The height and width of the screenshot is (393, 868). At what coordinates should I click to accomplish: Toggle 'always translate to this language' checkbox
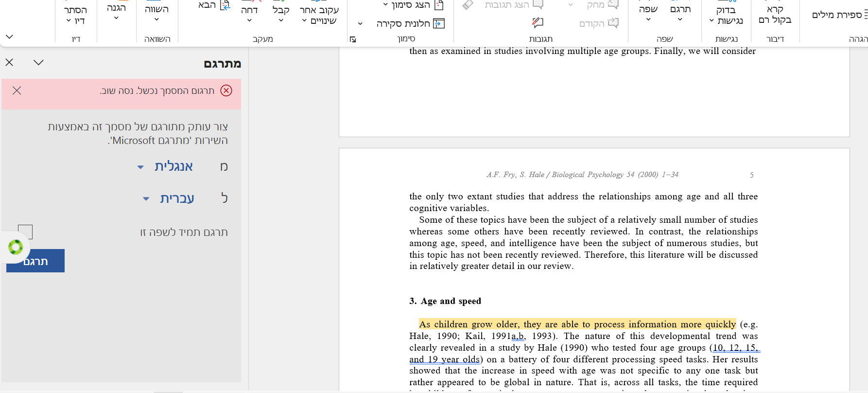[x=25, y=232]
